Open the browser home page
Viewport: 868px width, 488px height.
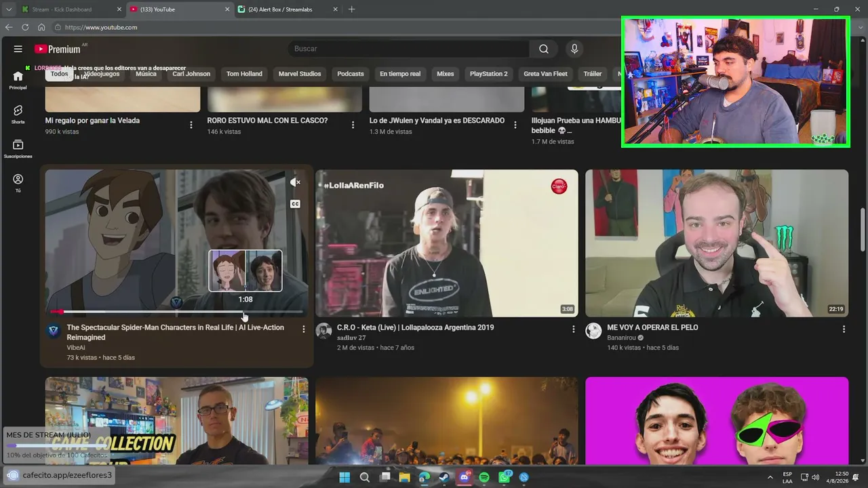tap(41, 27)
